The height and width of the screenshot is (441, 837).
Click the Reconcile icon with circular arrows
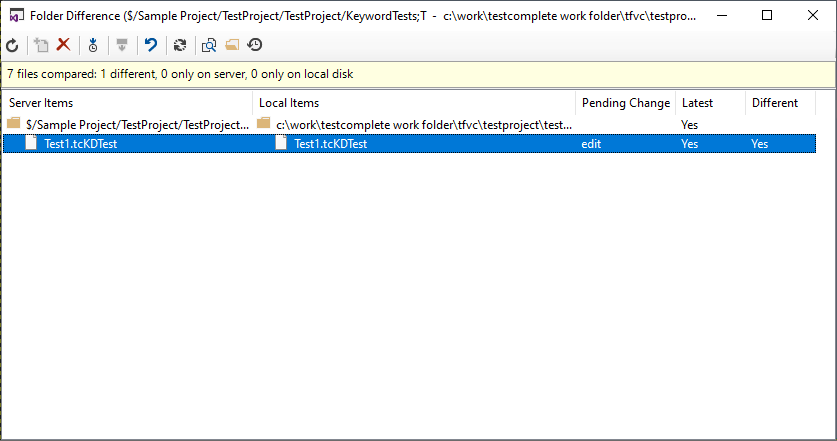click(x=180, y=45)
